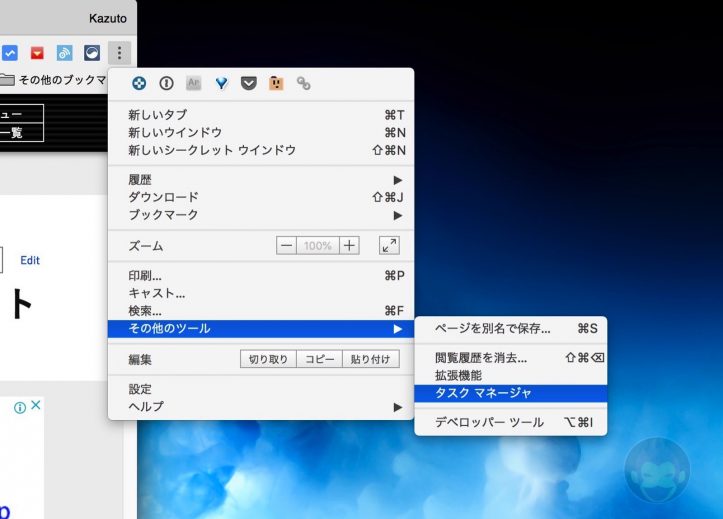Expand the 履歴 submenu
Image resolution: width=723 pixels, height=519 pixels.
pyautogui.click(x=261, y=180)
